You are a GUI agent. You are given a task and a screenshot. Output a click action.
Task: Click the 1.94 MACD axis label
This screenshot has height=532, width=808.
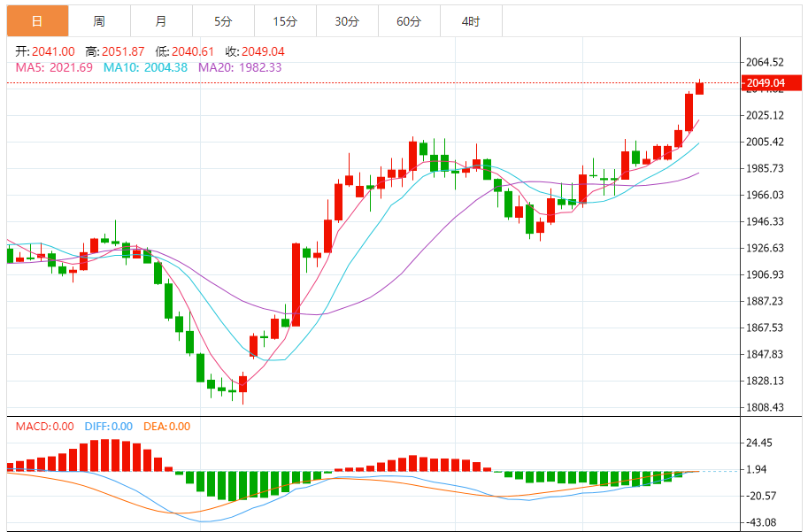tap(757, 470)
